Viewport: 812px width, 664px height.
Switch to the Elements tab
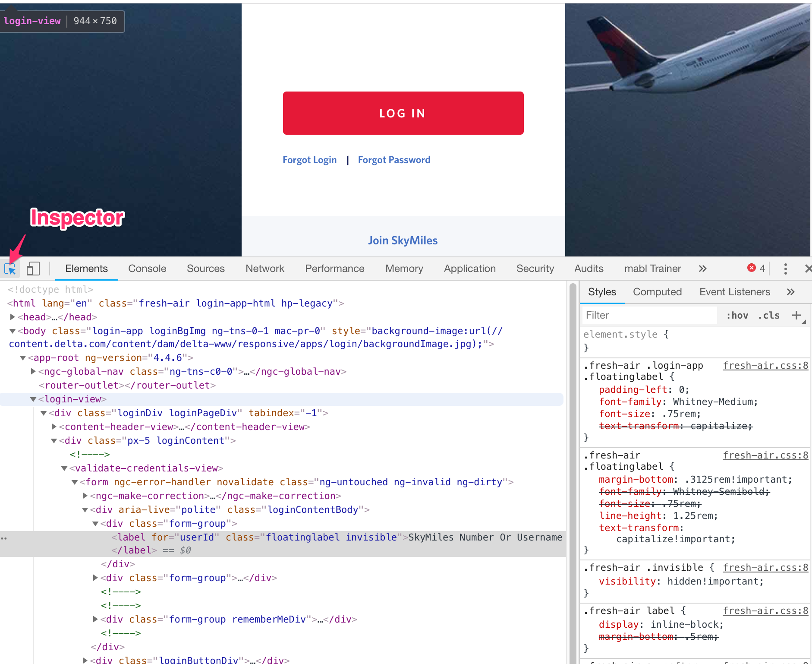point(86,269)
